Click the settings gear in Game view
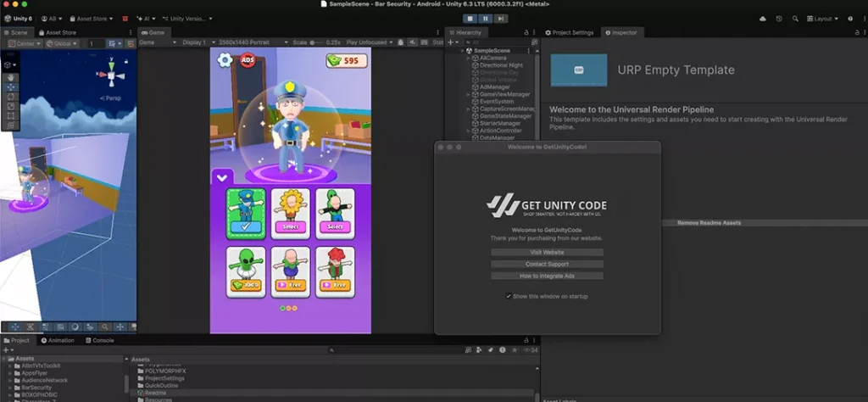This screenshot has height=402, width=868. click(x=224, y=60)
